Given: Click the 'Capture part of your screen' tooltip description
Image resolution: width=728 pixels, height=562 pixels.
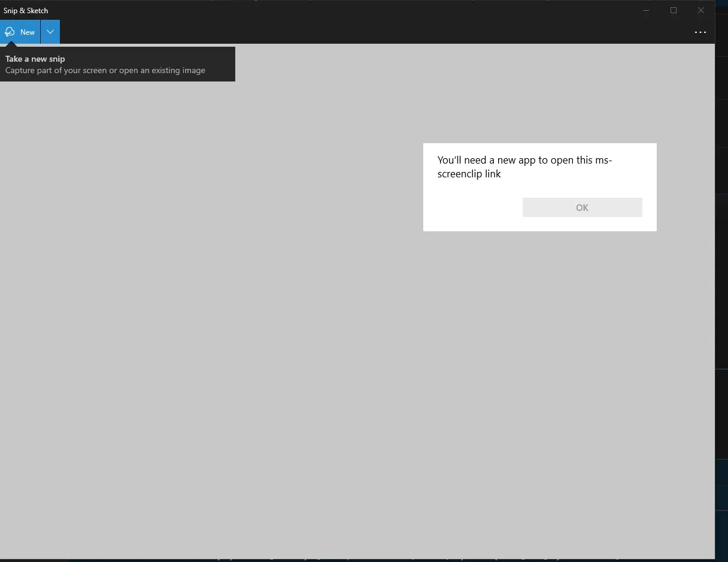Looking at the screenshot, I should pos(105,70).
